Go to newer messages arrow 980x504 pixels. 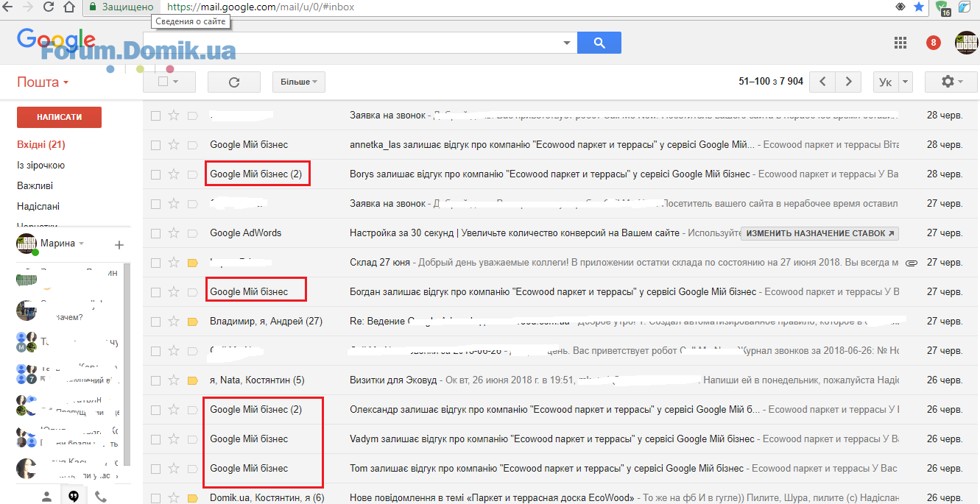tap(822, 82)
